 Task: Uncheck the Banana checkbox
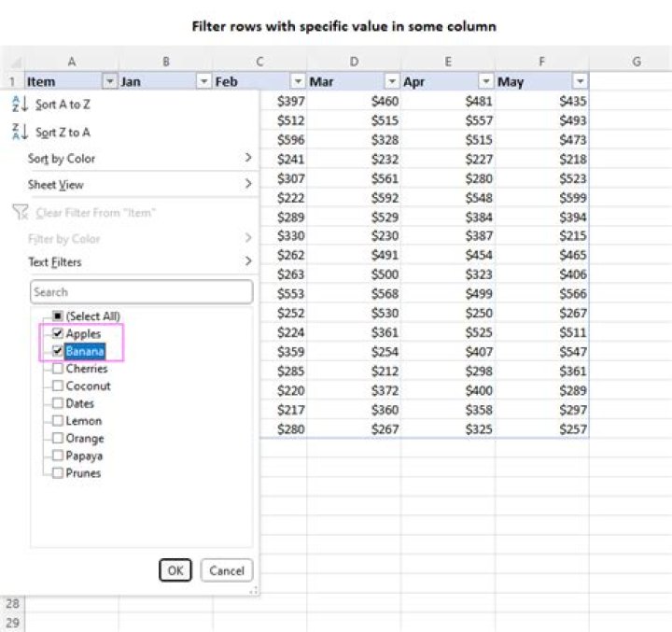click(58, 351)
